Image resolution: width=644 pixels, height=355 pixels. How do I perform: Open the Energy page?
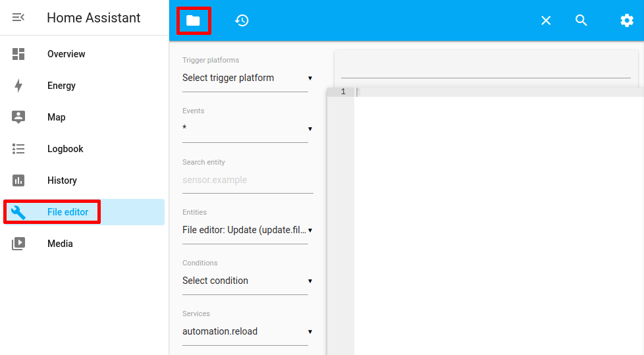[84, 86]
